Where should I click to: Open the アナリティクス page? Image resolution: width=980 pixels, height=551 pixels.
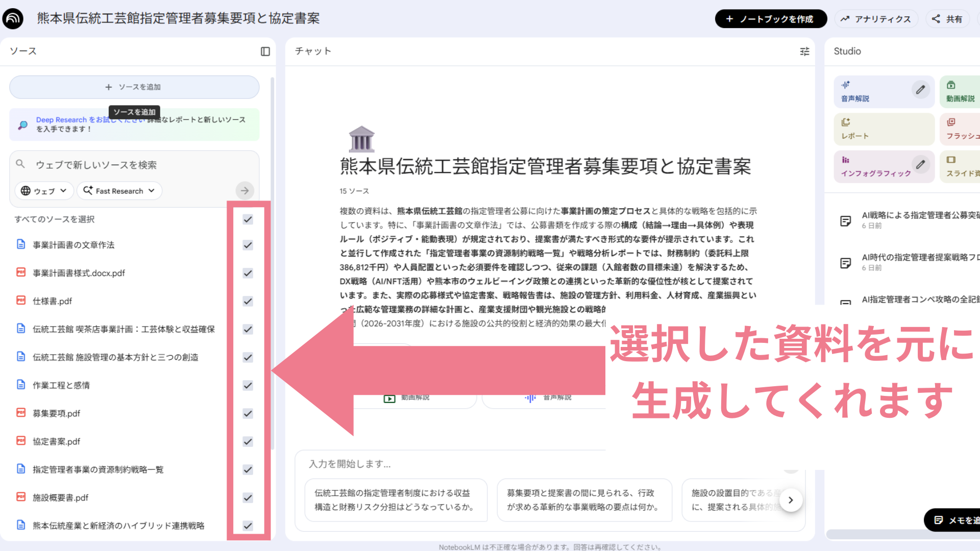[876, 19]
